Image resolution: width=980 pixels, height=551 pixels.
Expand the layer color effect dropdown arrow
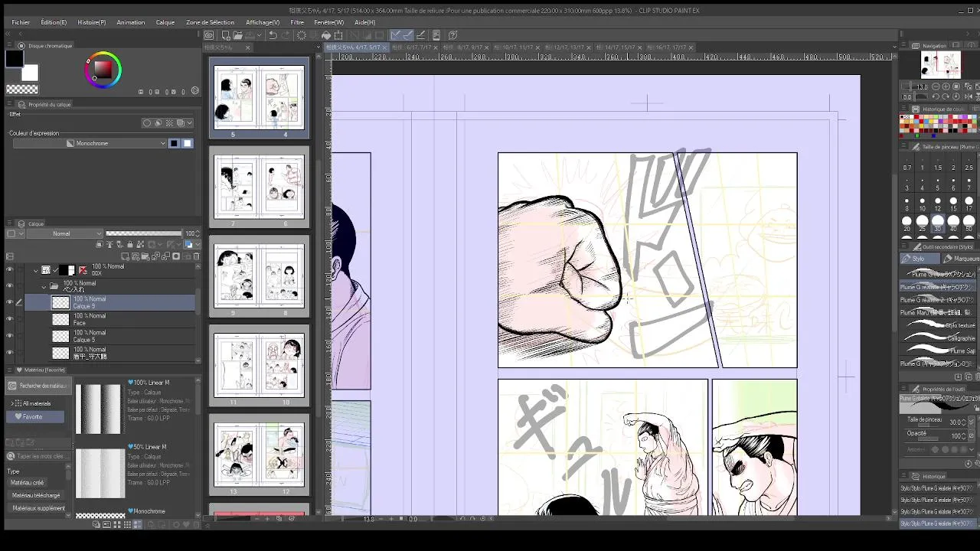tap(190, 122)
